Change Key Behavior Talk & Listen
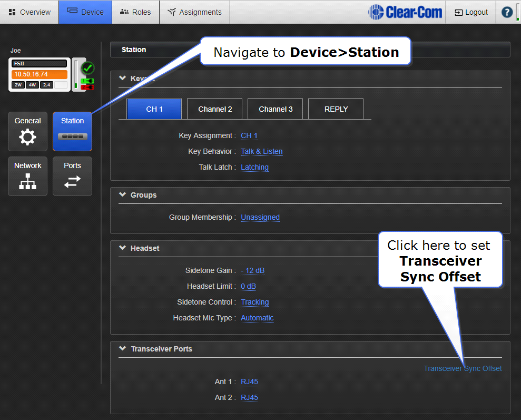 [x=261, y=152]
